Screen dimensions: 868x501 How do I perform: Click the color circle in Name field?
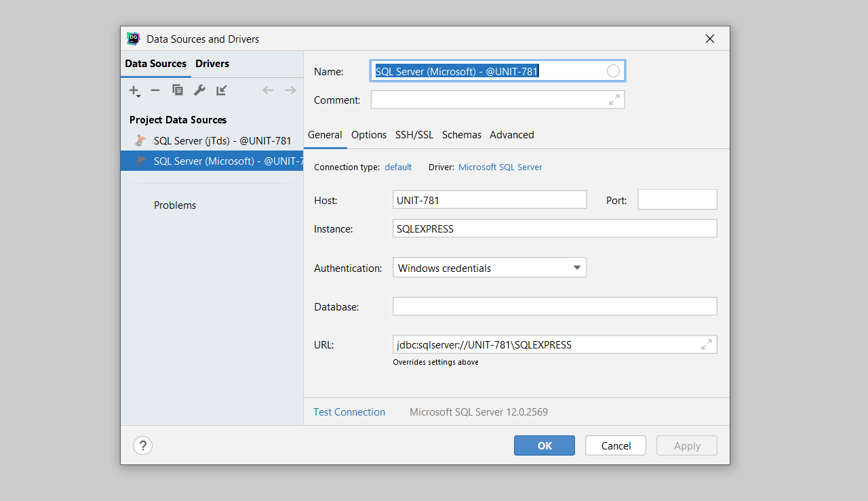(x=613, y=71)
